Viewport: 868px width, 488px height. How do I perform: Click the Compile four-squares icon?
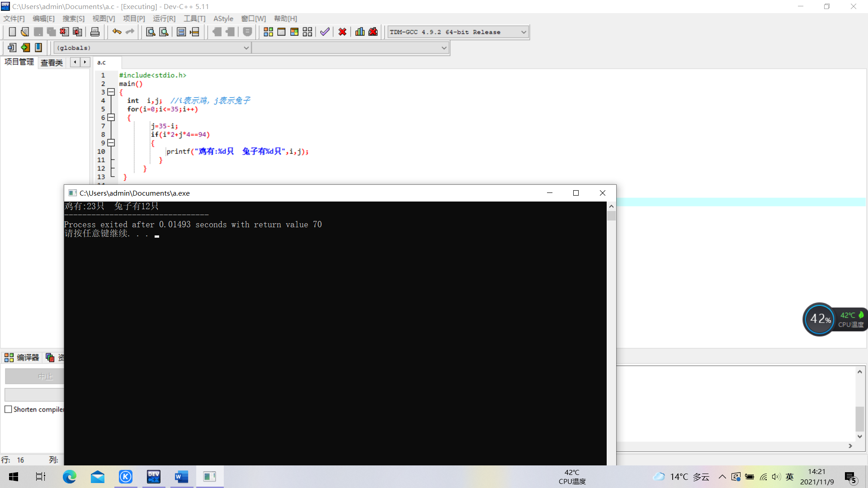pyautogui.click(x=268, y=32)
